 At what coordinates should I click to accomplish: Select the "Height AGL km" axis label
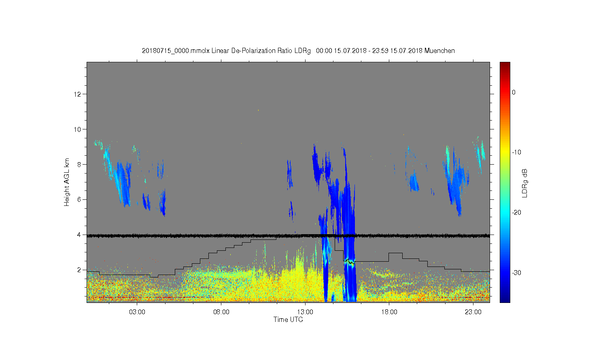(67, 182)
